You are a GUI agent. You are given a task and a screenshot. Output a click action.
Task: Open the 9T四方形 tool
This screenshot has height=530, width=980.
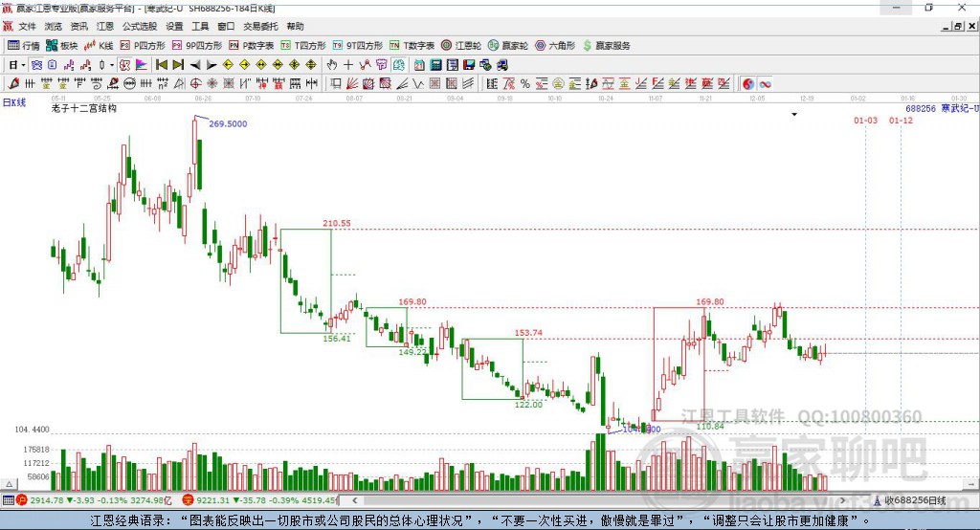point(357,46)
